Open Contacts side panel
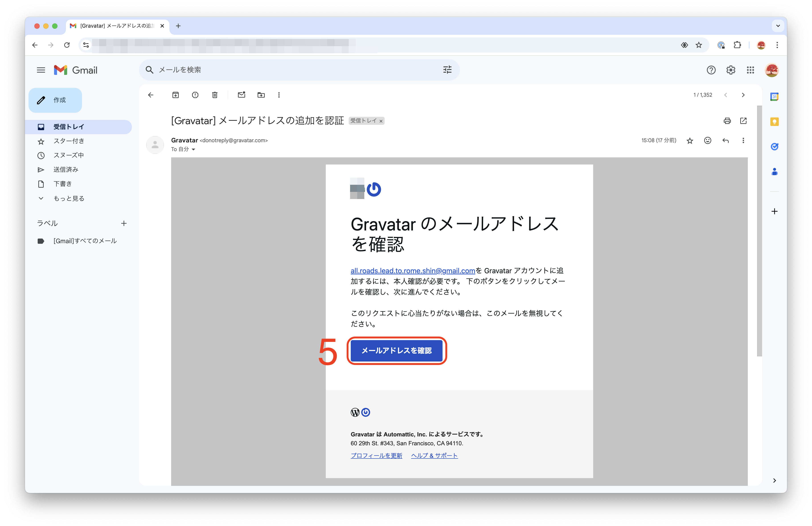The height and width of the screenshot is (526, 812). click(775, 171)
